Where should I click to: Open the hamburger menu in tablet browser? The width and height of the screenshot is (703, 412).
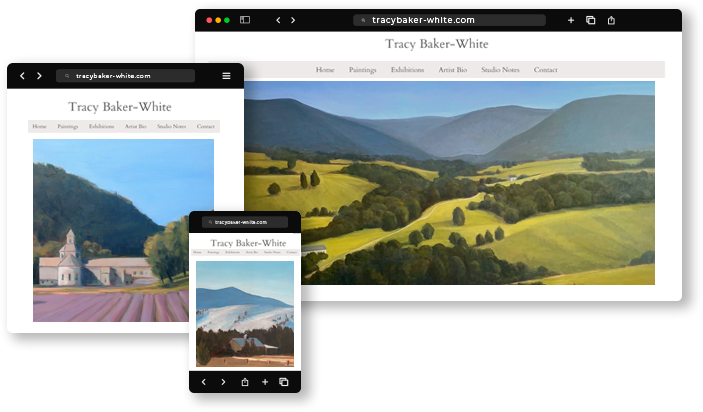(226, 76)
